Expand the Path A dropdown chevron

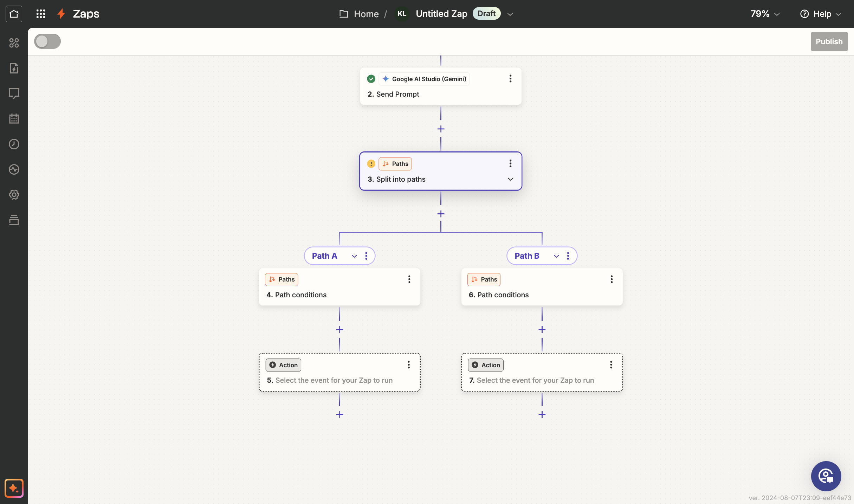pos(354,256)
